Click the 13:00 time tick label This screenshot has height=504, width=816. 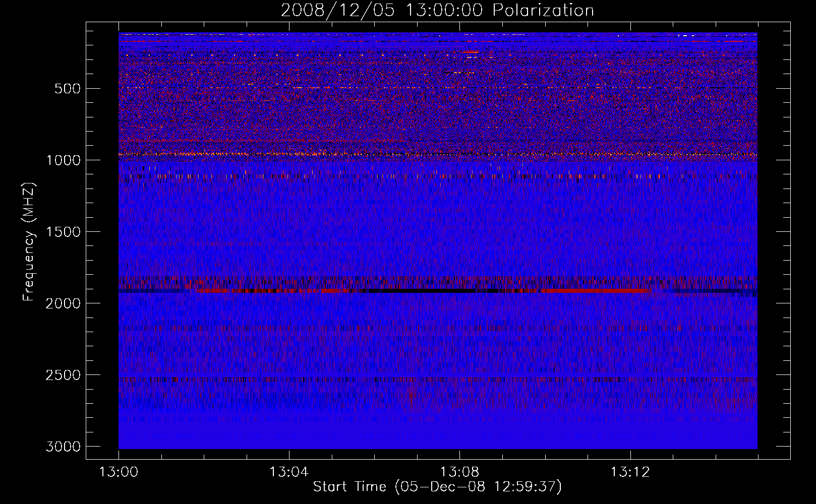(119, 472)
